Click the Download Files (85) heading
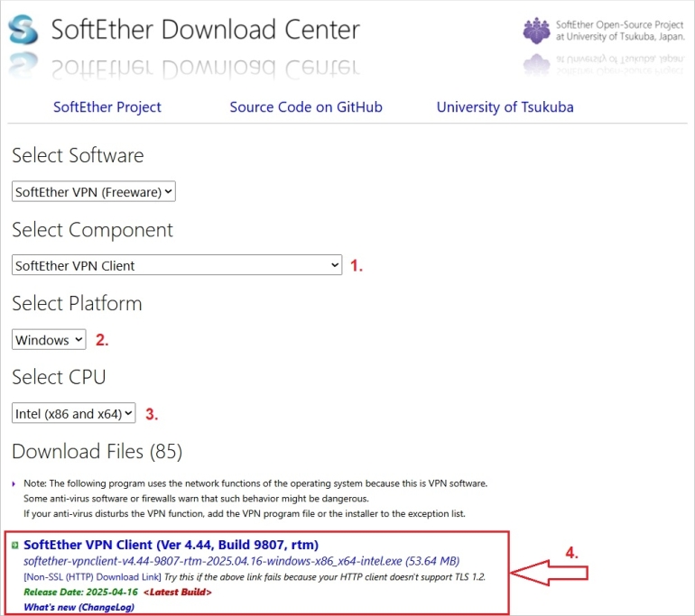Viewport: 695px width, 616px height. coord(97,451)
